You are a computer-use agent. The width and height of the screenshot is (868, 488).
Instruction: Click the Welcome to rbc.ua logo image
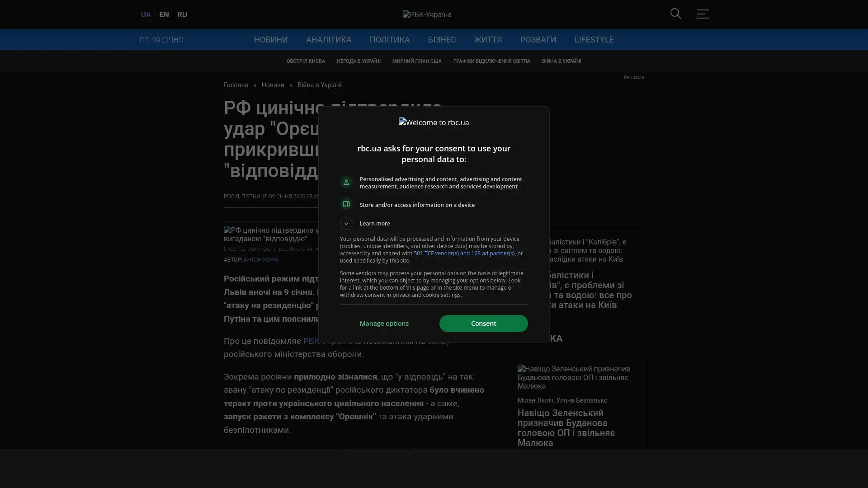pos(434,122)
